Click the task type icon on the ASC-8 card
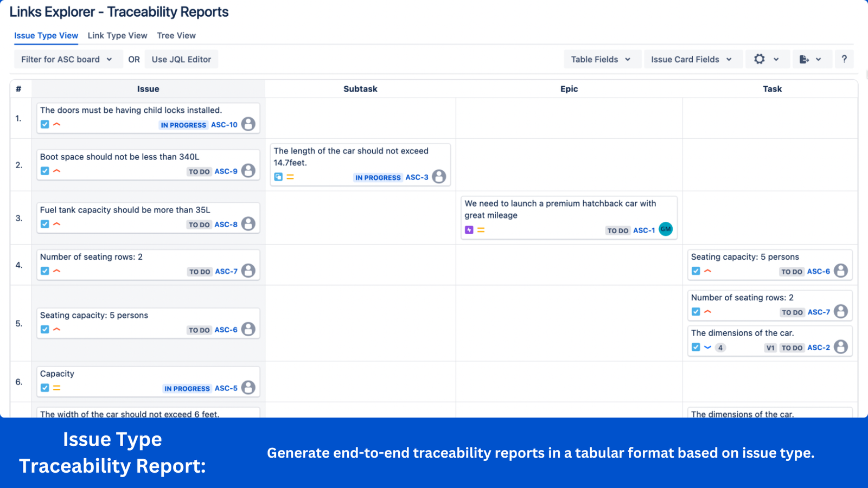868x488 pixels. coord(45,224)
